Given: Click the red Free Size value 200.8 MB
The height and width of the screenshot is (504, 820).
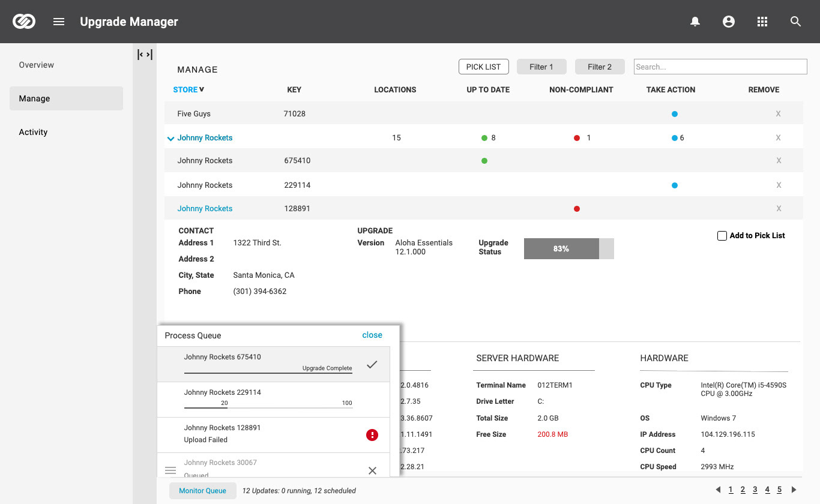Looking at the screenshot, I should [553, 434].
